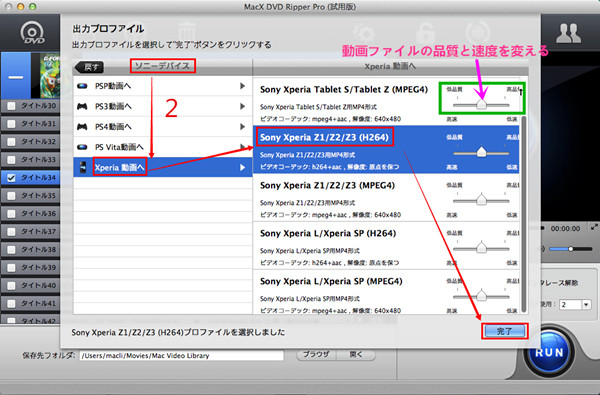Image resolution: width=600 pixels, height=395 pixels.
Task: Adjust Xperia Tablet S quality slider
Action: point(481,104)
